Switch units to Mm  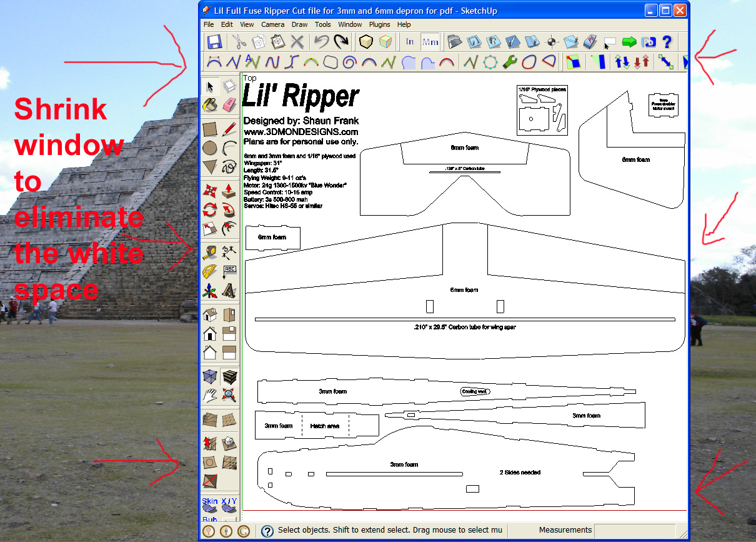(430, 42)
